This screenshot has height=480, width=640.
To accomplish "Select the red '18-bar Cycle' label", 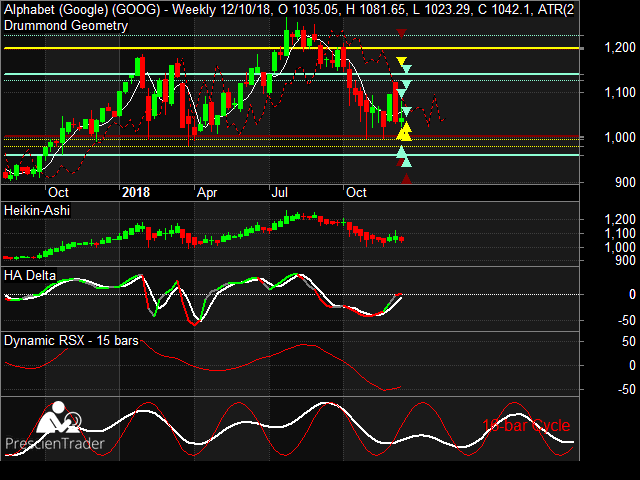I will (x=526, y=426).
